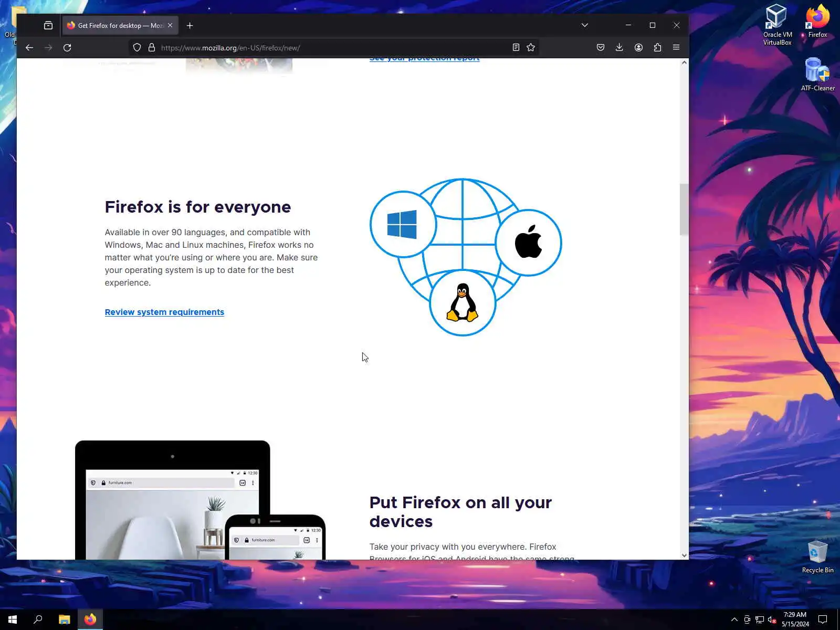The width and height of the screenshot is (840, 630).
Task: Open taskbar search
Action: click(38, 619)
